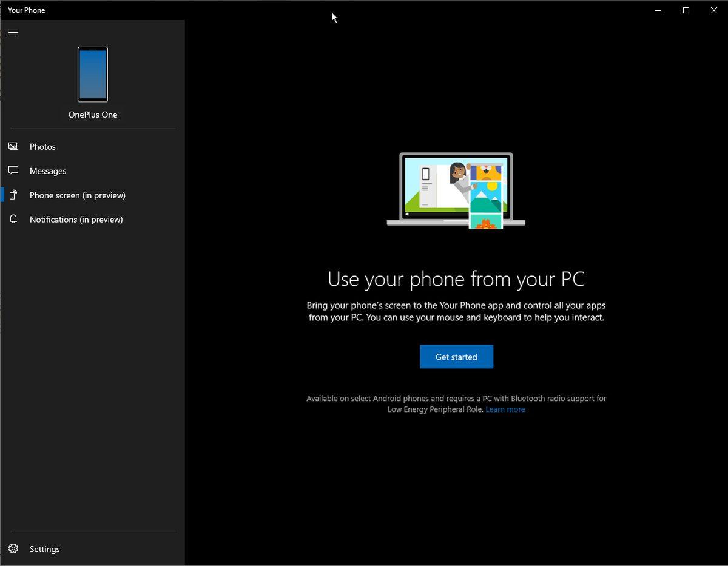728x566 pixels.
Task: Open Notifications (in preview)
Action: click(76, 219)
